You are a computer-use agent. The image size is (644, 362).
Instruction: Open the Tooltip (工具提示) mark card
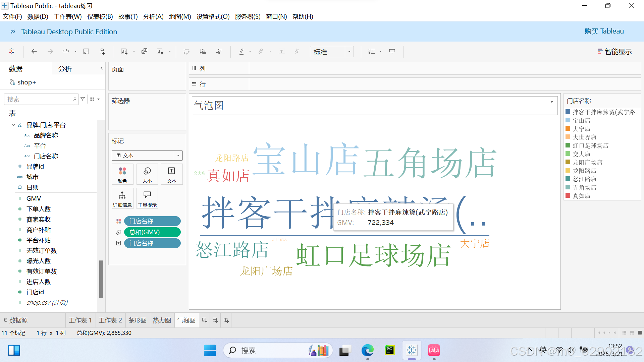click(x=147, y=198)
